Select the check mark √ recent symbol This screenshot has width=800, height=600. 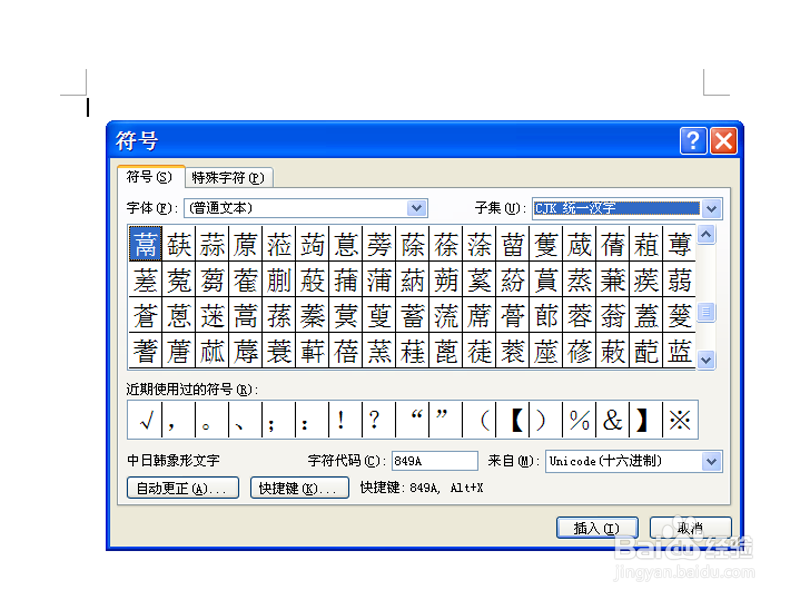point(145,420)
